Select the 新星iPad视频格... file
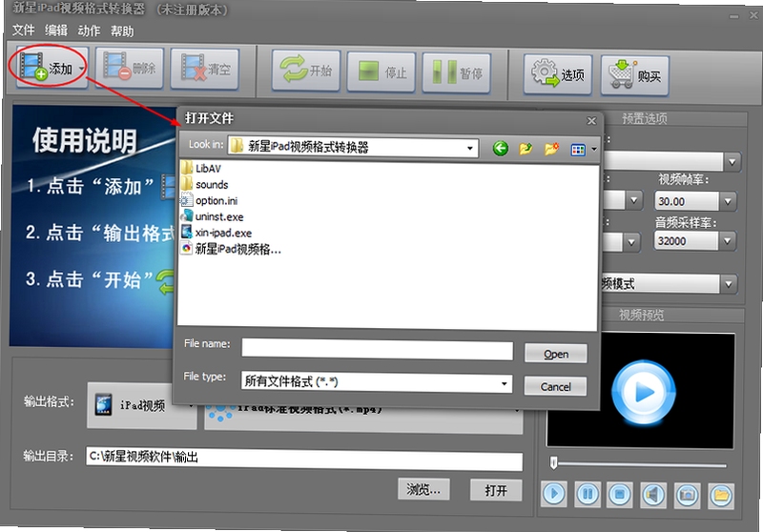The image size is (763, 532). point(231,249)
